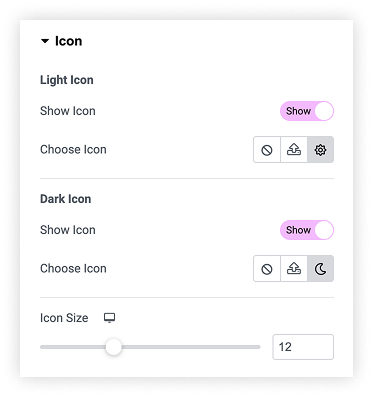
Task: Open the upload SVG option for Dark Icon
Action: tap(294, 269)
